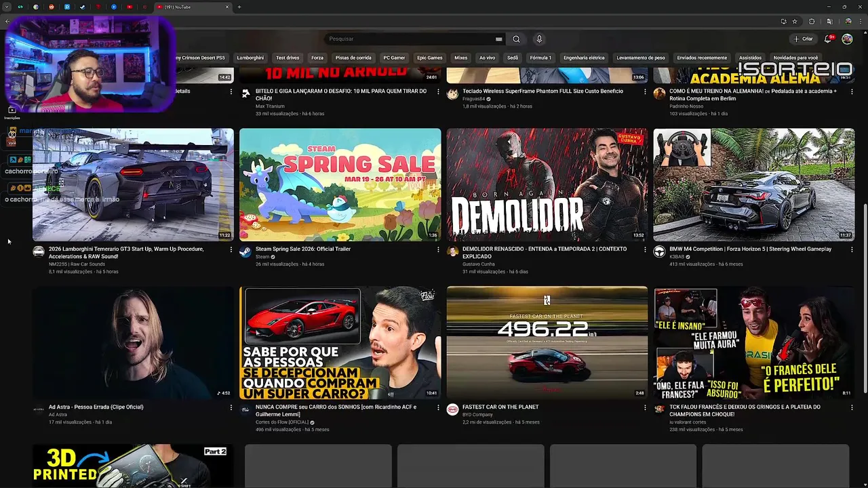This screenshot has width=868, height=488.
Task: Open BMW M4 Competition Forza Horizon 5 title
Action: point(750,249)
